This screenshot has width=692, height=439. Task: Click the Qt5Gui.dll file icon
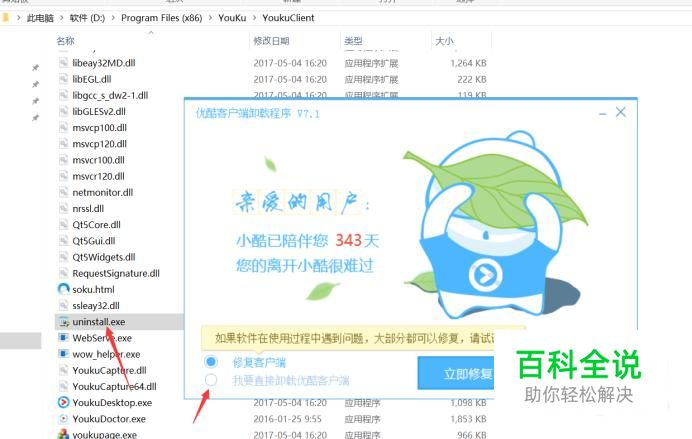coord(64,241)
